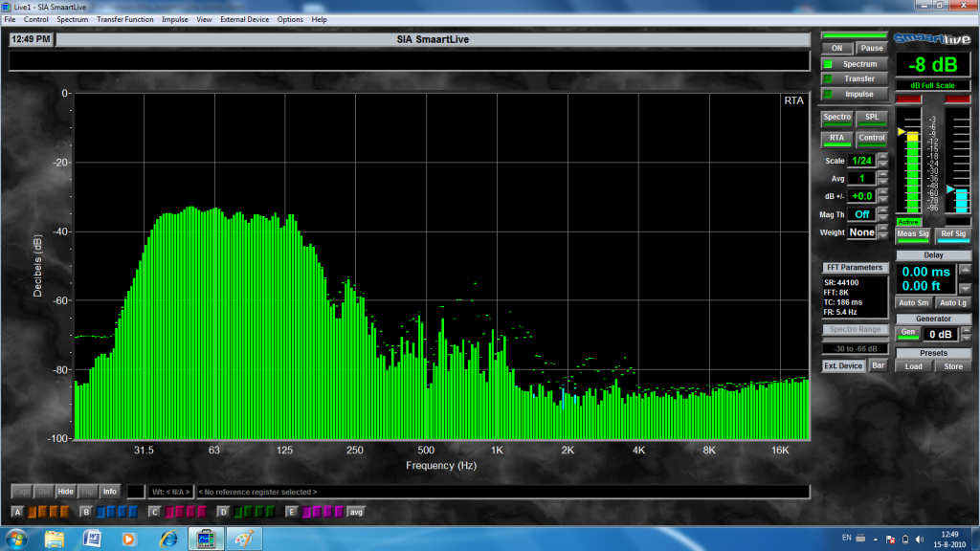Viewport: 980px width, 551px height.
Task: Open the Weight setting showing None
Action: pyautogui.click(x=861, y=232)
